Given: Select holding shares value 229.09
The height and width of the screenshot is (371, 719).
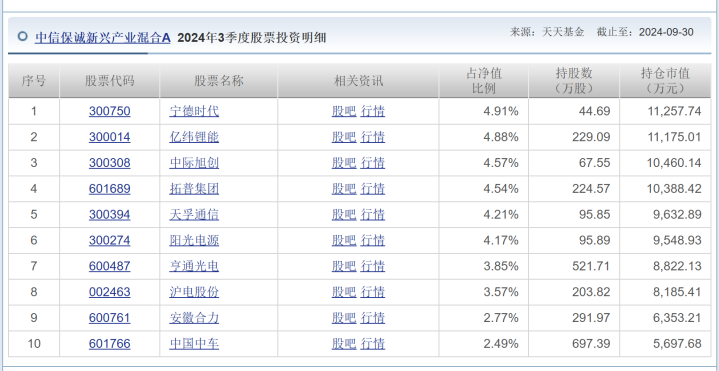Looking at the screenshot, I should tap(591, 137).
